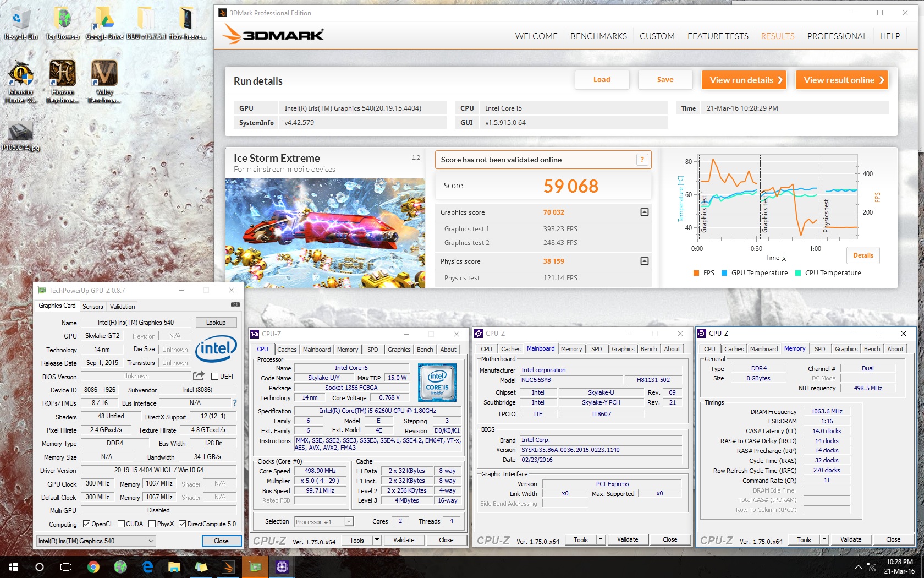Viewport: 924px width, 578px height.
Task: Open Tools dropdown arrow in Memory CPU-Z window
Action: [824, 539]
